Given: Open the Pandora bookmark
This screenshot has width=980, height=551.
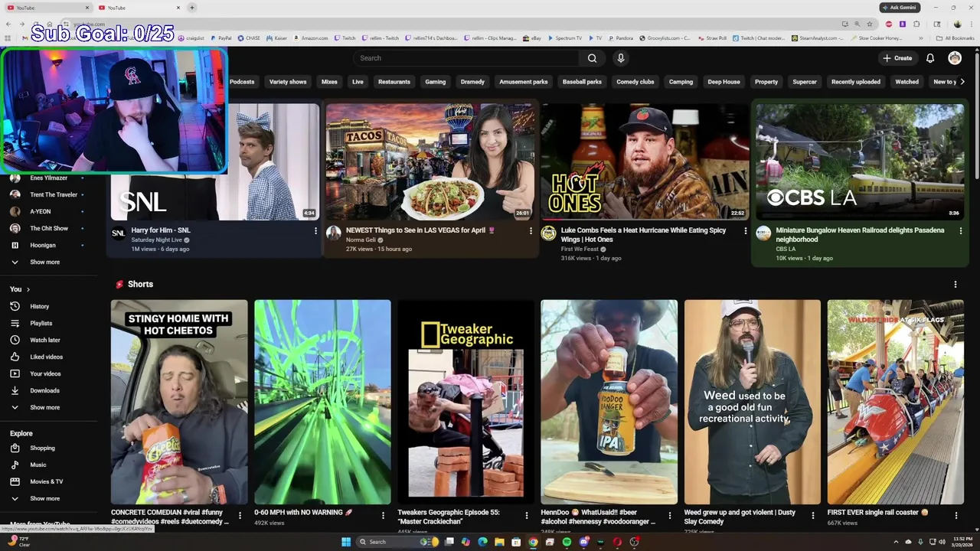Looking at the screenshot, I should click(x=621, y=37).
